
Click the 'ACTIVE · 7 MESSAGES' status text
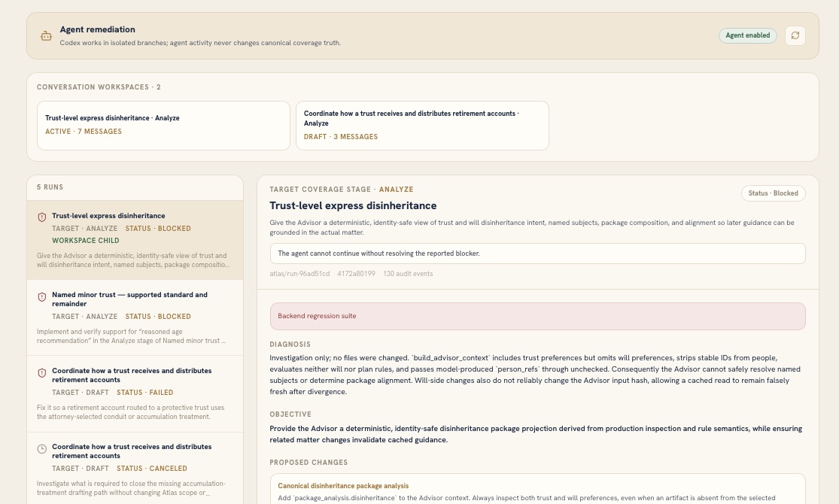[84, 132]
